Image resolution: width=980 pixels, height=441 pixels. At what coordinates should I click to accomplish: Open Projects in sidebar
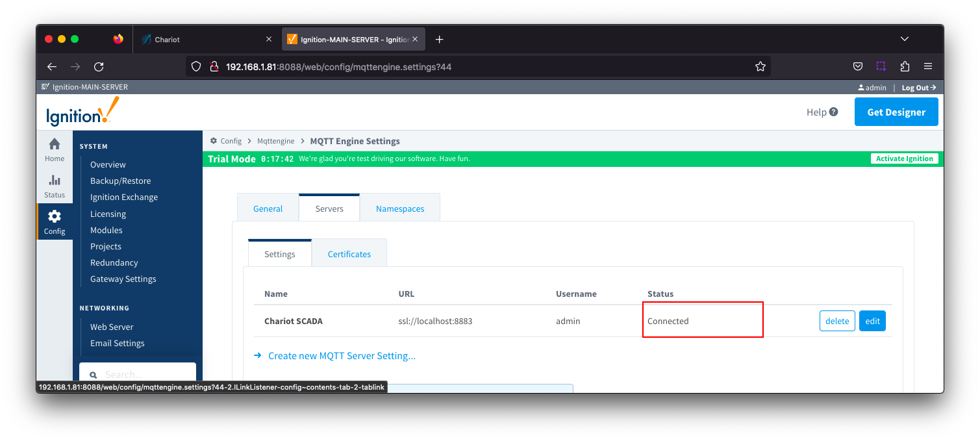click(106, 246)
